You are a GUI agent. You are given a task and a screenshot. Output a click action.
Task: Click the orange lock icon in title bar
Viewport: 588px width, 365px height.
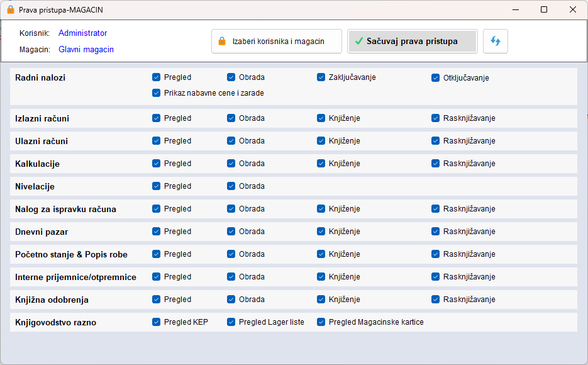pos(11,9)
